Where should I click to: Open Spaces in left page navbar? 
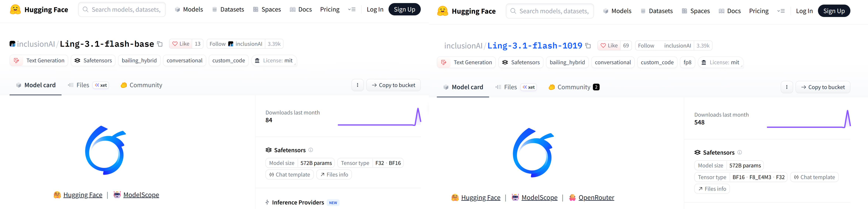pyautogui.click(x=267, y=9)
